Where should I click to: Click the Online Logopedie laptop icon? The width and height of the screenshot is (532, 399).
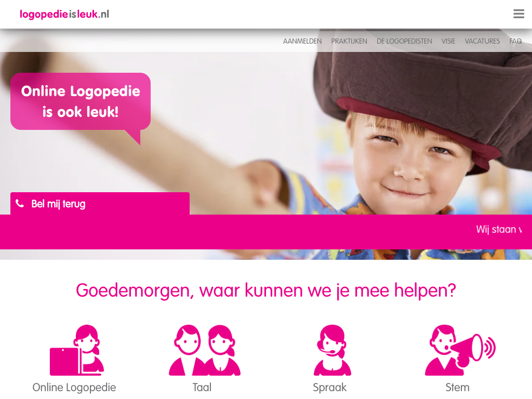77,350
